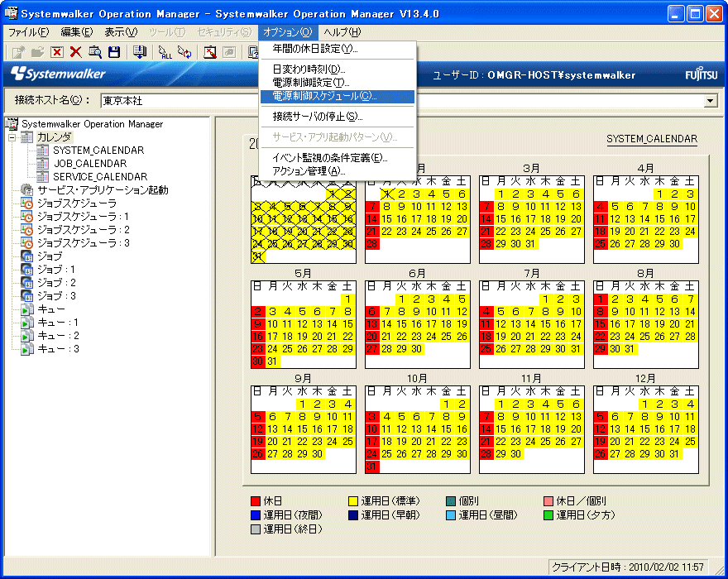728x579 pixels.
Task: Choose 日変わり時刻 from the menu
Action: pos(337,69)
